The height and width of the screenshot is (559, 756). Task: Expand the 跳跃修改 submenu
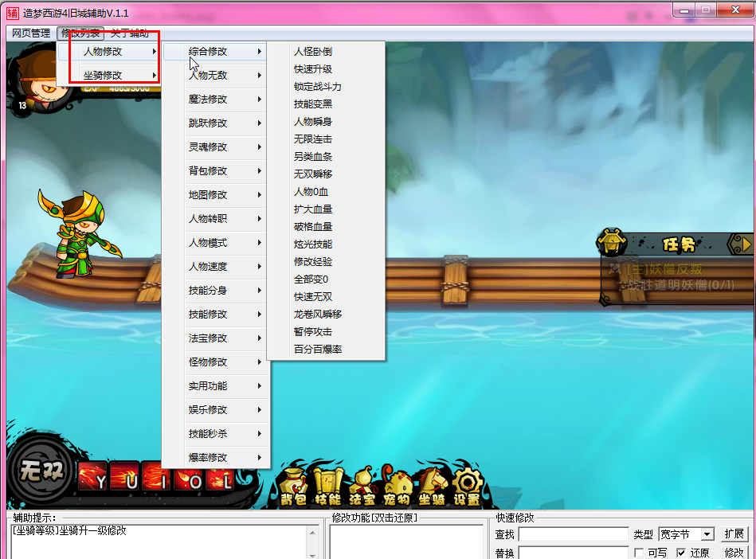pos(215,123)
